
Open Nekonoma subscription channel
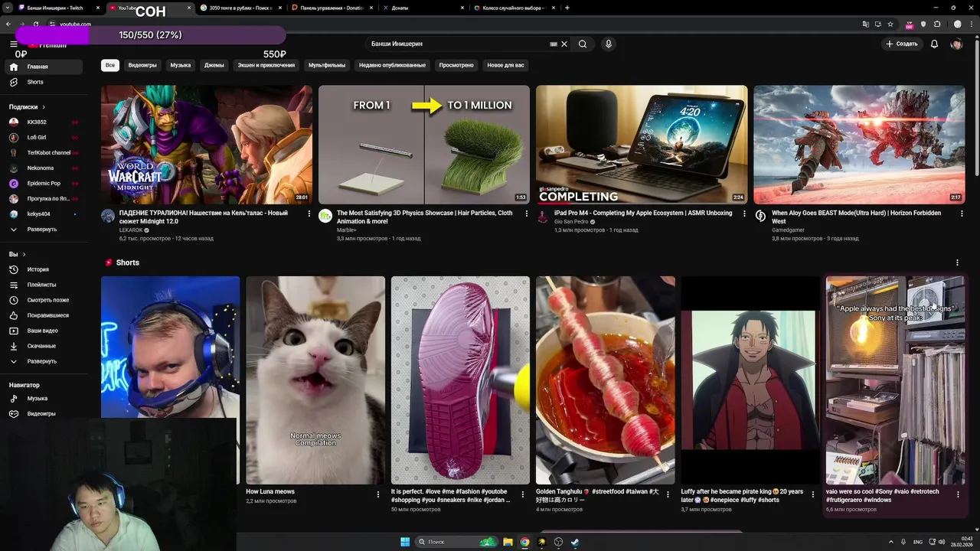pyautogui.click(x=44, y=168)
